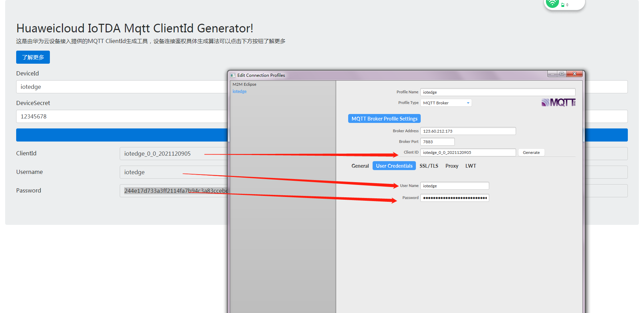Viewport: 644px width, 313px height.
Task: Select iotedge profile in profiles list
Action: 239,91
